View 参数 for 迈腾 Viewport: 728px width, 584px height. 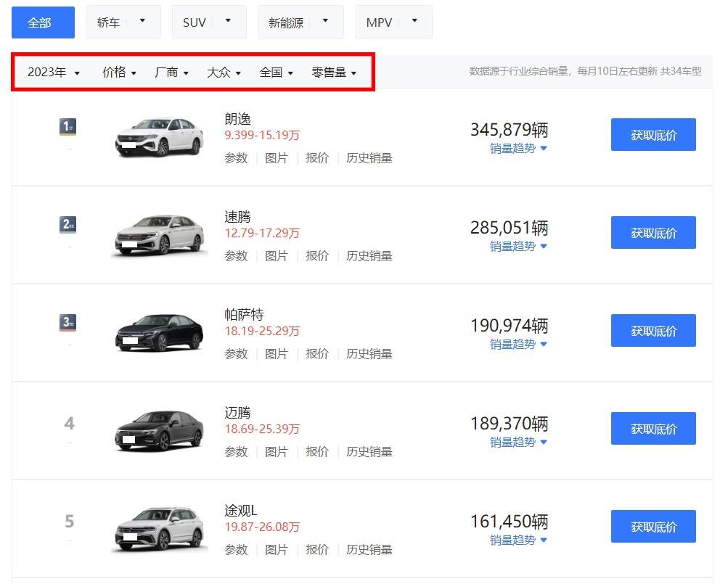(x=237, y=452)
